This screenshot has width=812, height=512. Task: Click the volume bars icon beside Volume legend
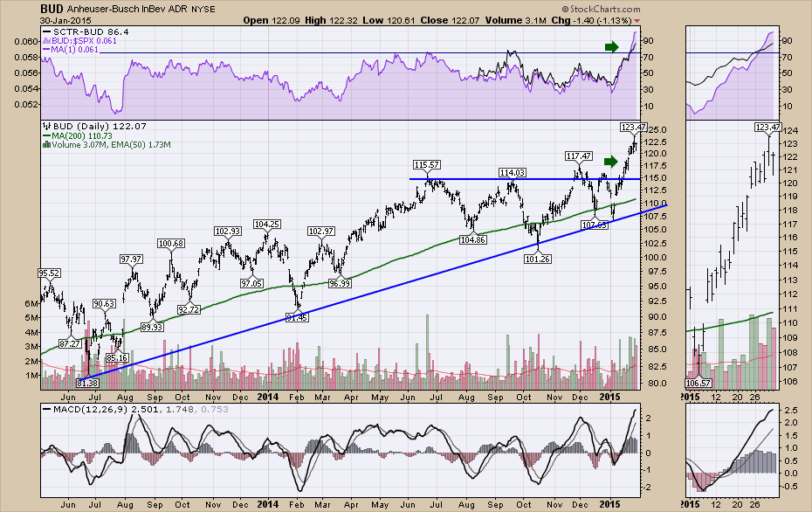click(46, 145)
